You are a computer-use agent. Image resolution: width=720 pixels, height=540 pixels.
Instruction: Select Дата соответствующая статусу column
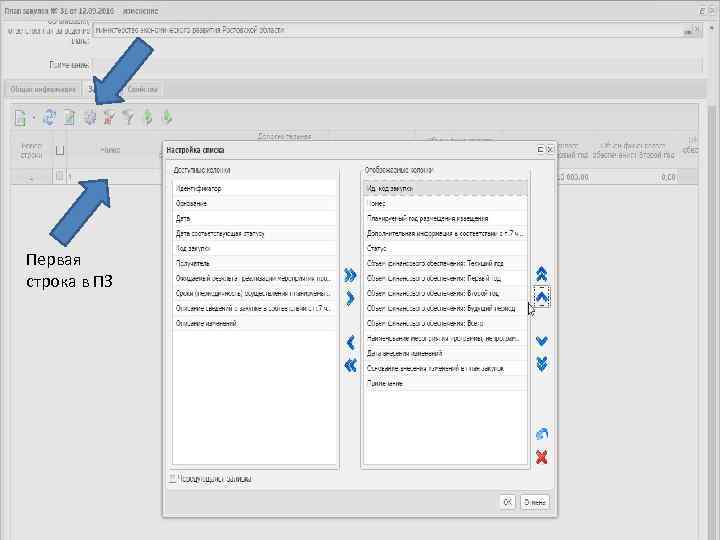(255, 233)
